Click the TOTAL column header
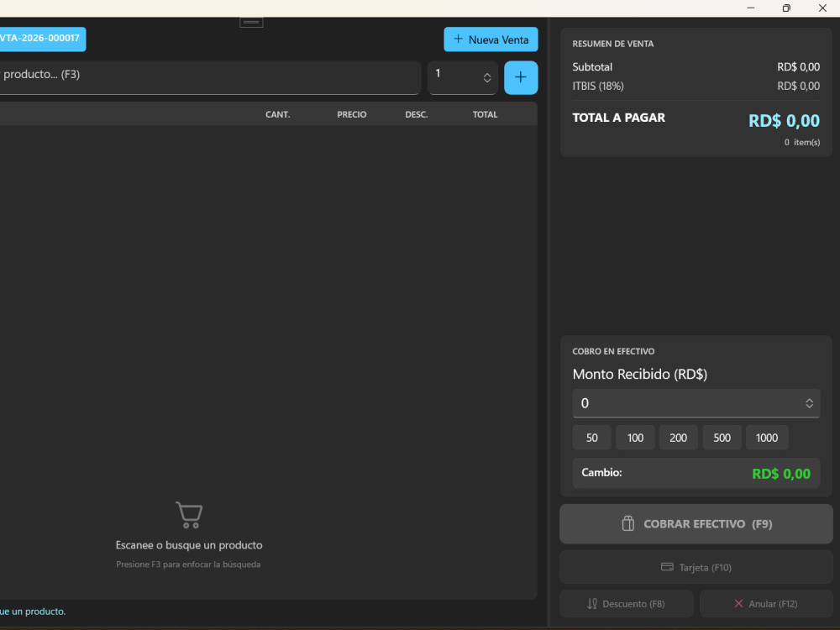 click(x=485, y=114)
